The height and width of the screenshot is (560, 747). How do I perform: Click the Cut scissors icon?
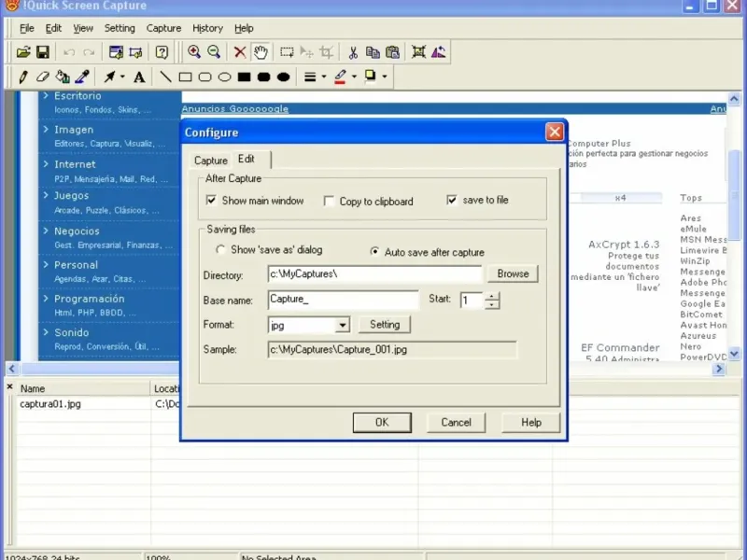click(353, 52)
